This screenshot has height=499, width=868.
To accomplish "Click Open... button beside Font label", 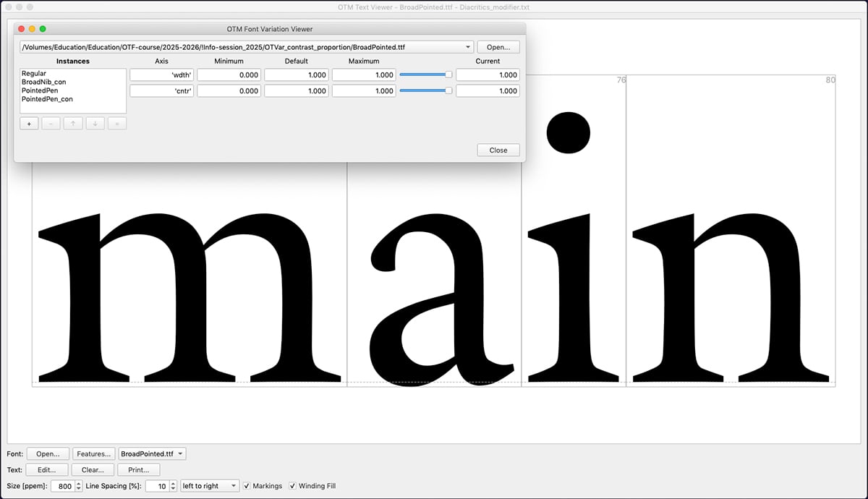I will click(x=48, y=454).
